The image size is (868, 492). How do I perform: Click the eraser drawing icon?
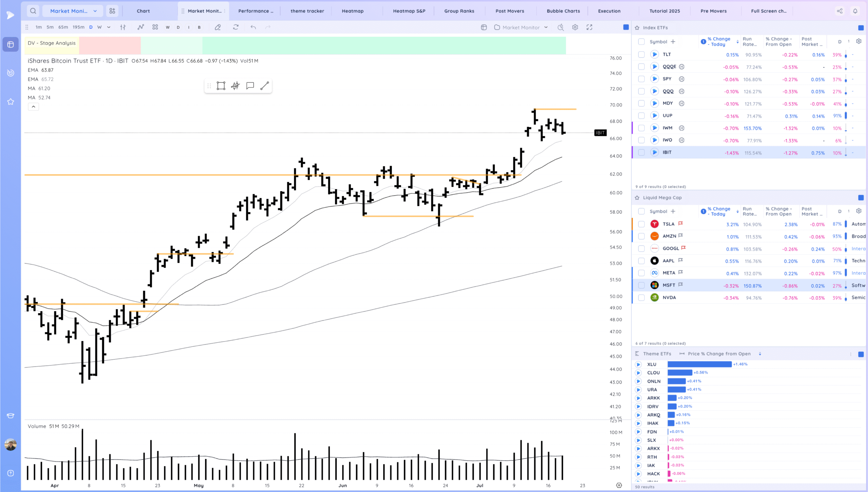pyautogui.click(x=218, y=27)
